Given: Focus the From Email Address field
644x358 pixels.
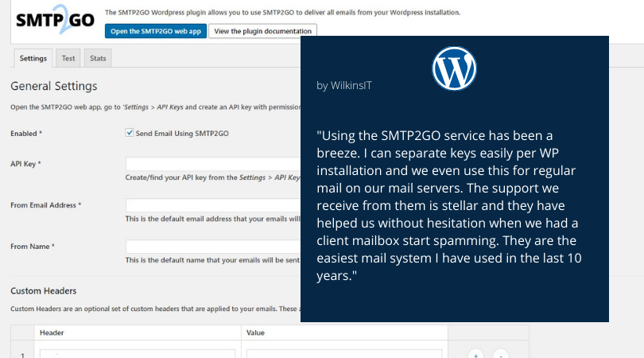Looking at the screenshot, I should (x=213, y=205).
